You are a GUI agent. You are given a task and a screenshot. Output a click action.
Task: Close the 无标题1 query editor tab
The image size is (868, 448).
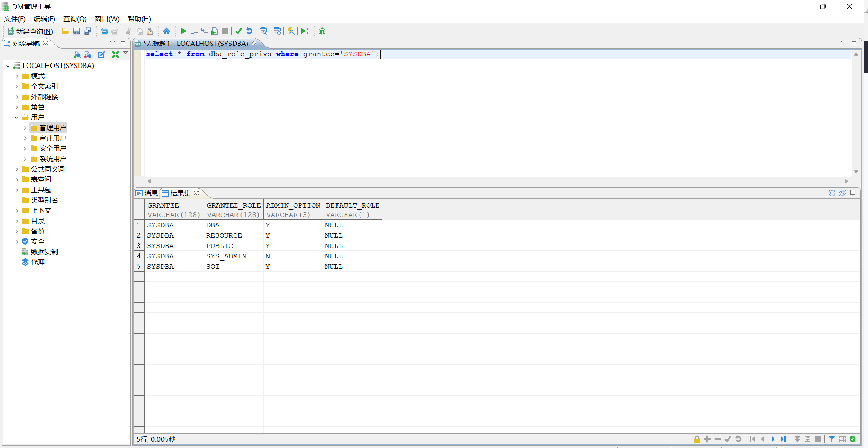254,43
